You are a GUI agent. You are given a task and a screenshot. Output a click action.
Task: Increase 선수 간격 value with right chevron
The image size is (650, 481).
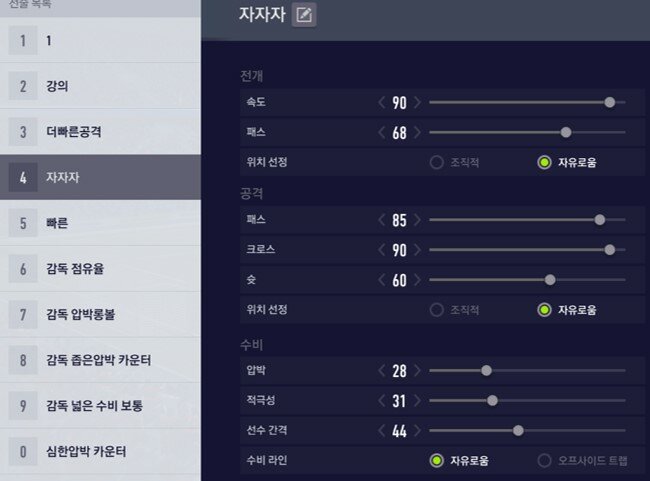(x=417, y=430)
